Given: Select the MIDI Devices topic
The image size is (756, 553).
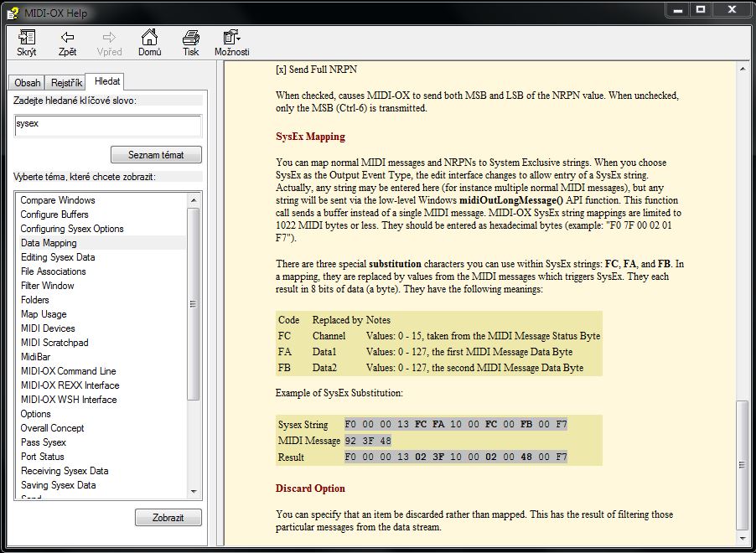Looking at the screenshot, I should coord(49,328).
